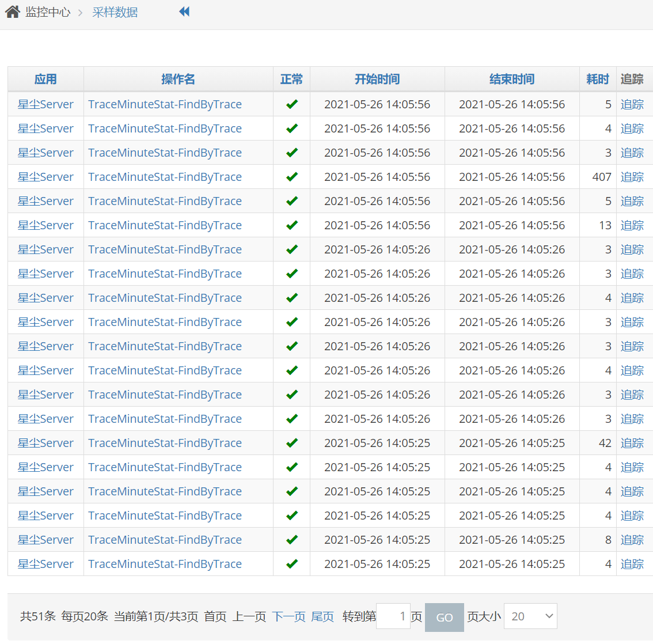Sort by the 操作名 column header

[x=179, y=79]
